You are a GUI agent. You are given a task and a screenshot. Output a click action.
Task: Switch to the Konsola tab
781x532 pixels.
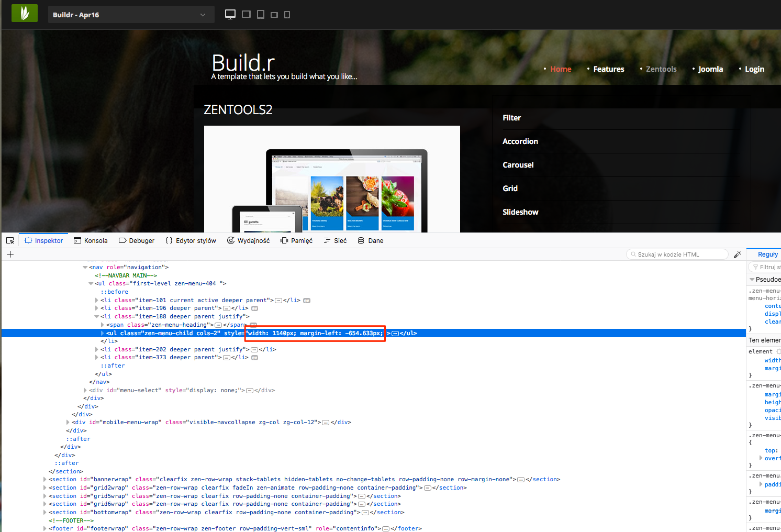pyautogui.click(x=91, y=241)
